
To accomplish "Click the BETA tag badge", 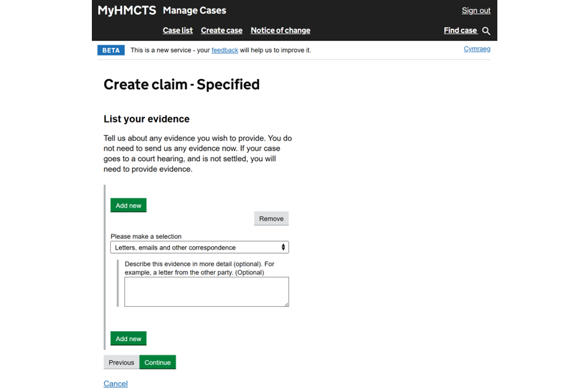I will coord(111,50).
